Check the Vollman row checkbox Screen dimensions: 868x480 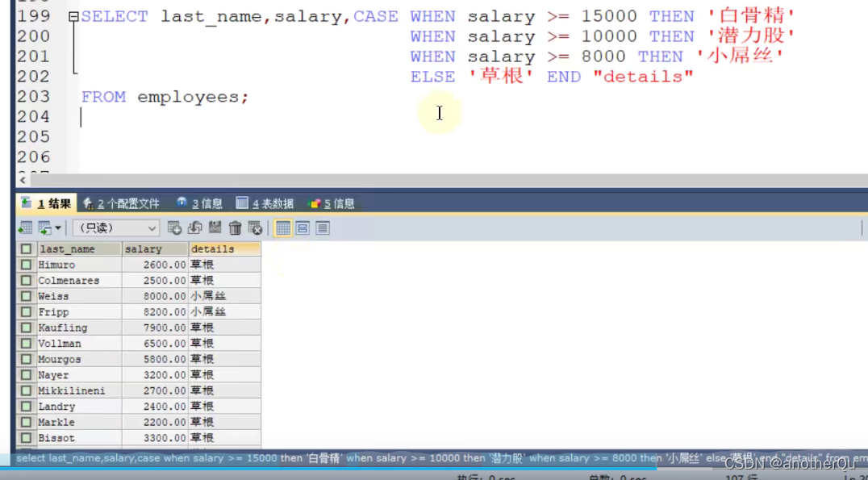tap(26, 343)
